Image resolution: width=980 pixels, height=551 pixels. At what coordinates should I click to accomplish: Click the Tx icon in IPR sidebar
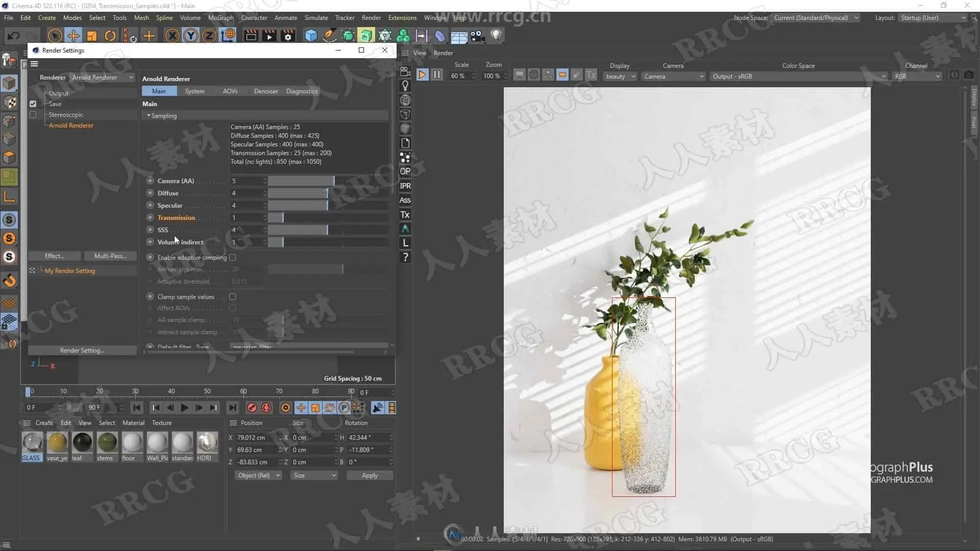[x=405, y=215]
